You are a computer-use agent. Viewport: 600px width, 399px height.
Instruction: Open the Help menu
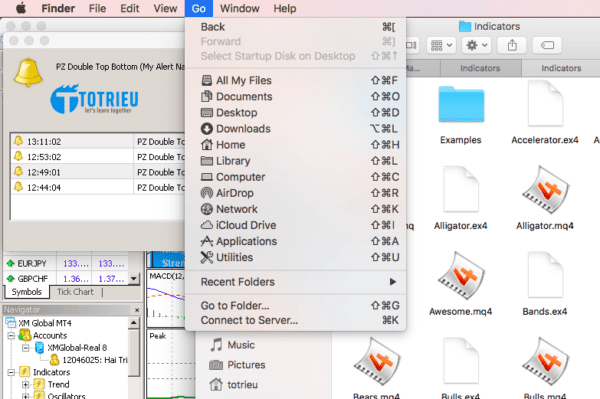click(x=285, y=8)
